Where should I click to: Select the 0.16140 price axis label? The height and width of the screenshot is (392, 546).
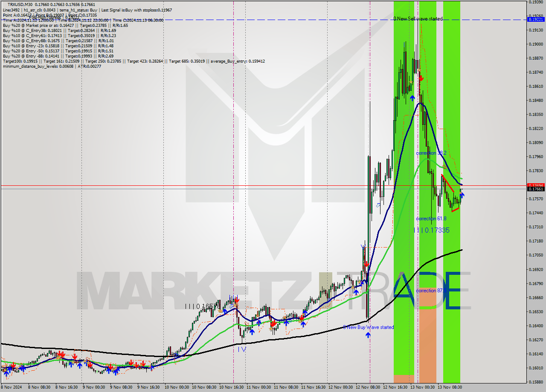click(537, 354)
